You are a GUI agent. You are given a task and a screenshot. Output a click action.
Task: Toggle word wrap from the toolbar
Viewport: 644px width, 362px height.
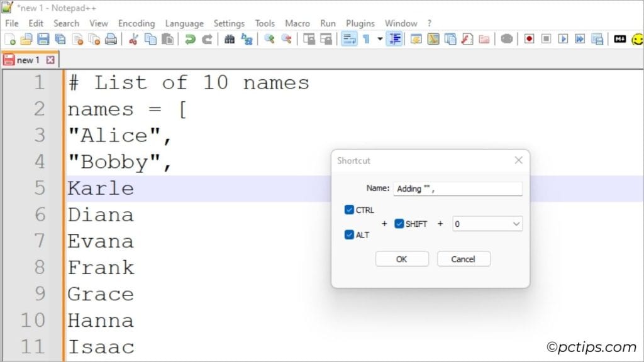[x=348, y=38]
